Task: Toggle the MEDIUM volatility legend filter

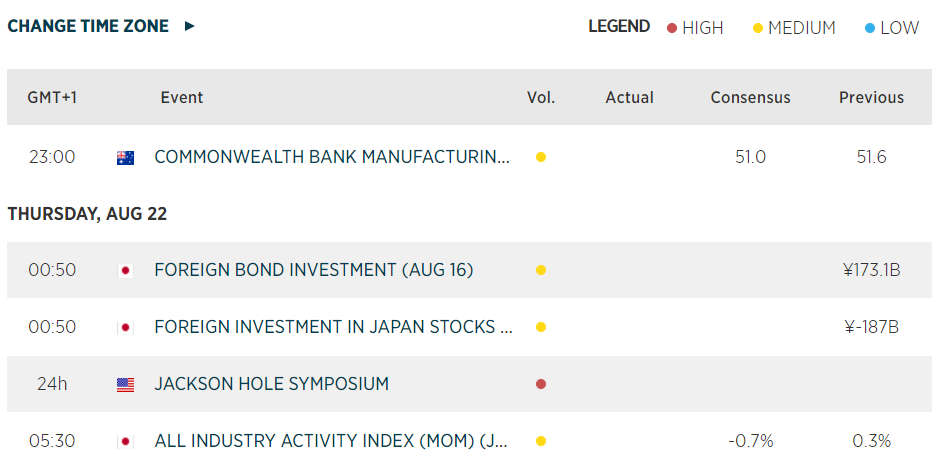Action: [x=794, y=28]
